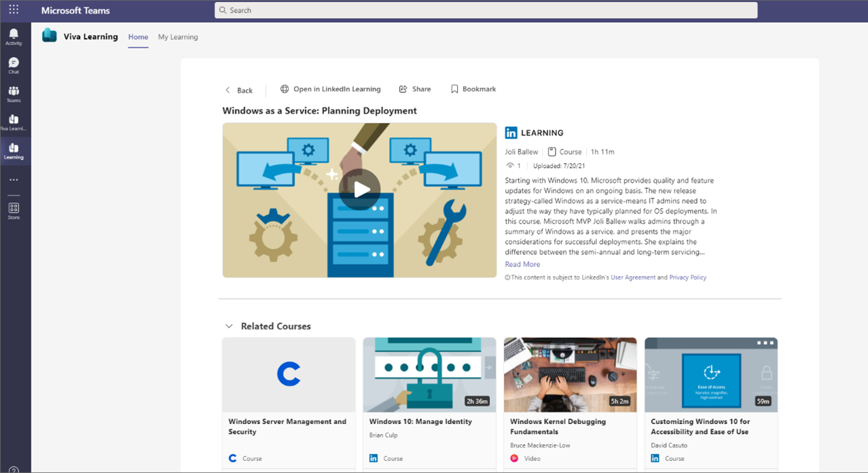This screenshot has height=473, width=868.
Task: Switch to the Home tab
Action: click(138, 37)
